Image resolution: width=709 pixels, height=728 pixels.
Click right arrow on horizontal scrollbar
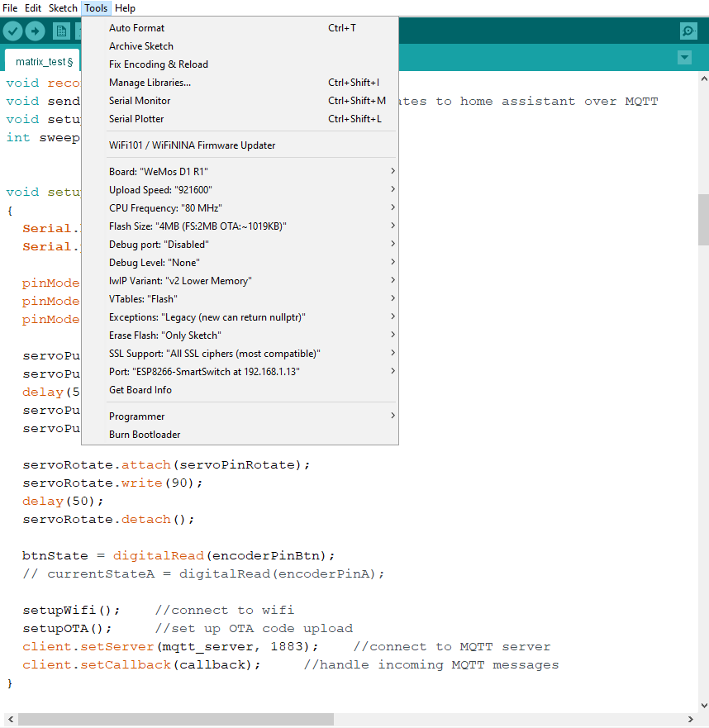click(691, 719)
